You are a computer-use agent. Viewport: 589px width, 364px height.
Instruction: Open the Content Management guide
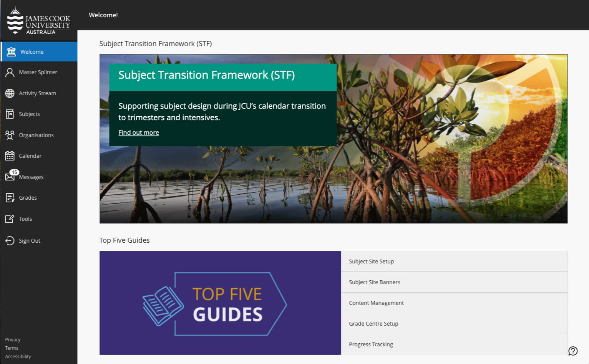click(x=454, y=303)
